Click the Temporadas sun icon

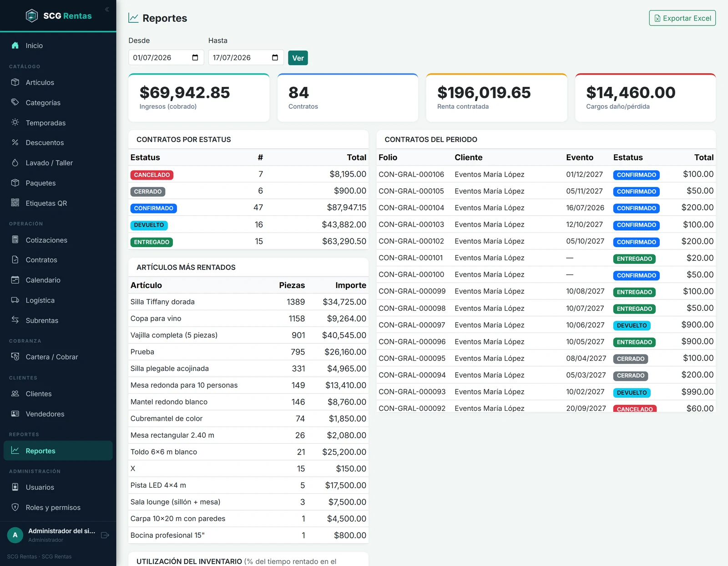pyautogui.click(x=15, y=122)
